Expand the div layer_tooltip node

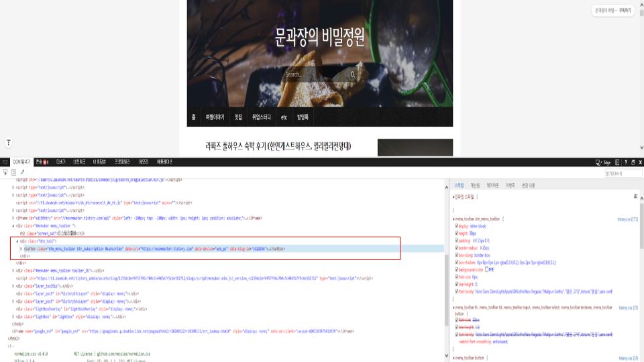[x=13, y=286]
